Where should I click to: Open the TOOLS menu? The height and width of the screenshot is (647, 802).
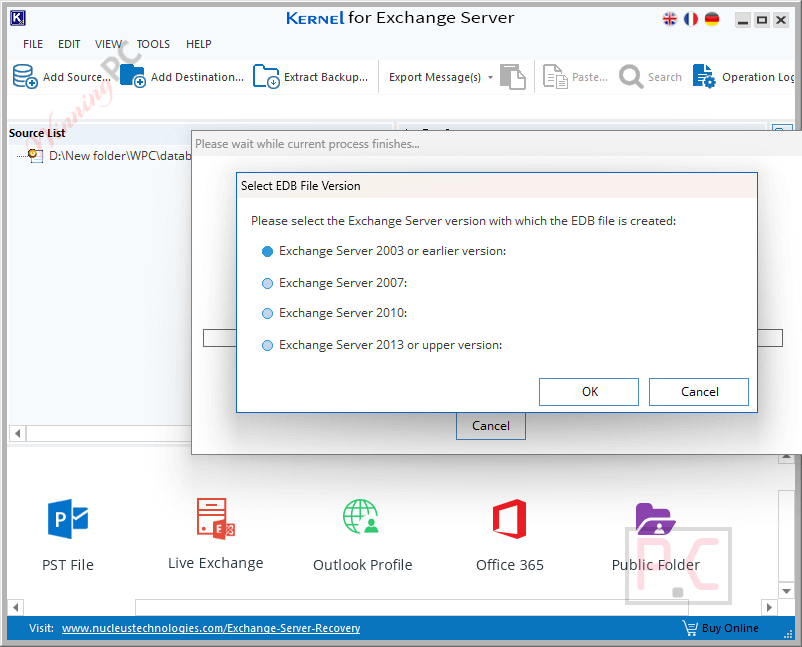(153, 44)
